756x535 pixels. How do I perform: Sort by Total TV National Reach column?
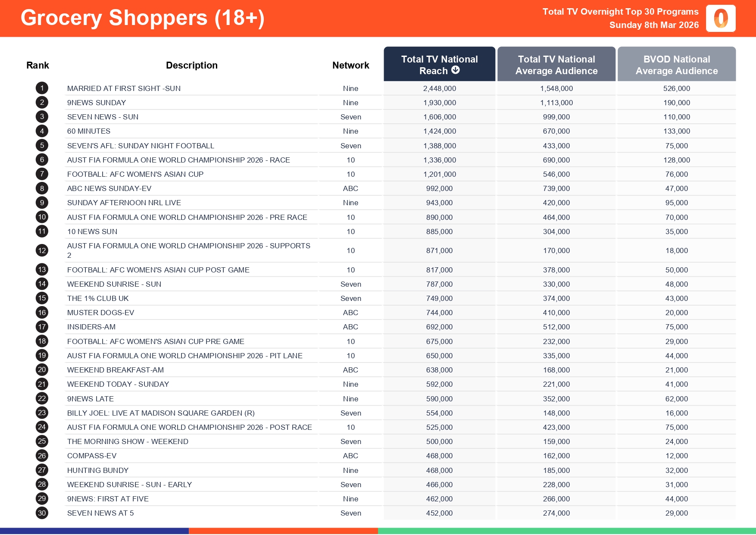(439, 64)
